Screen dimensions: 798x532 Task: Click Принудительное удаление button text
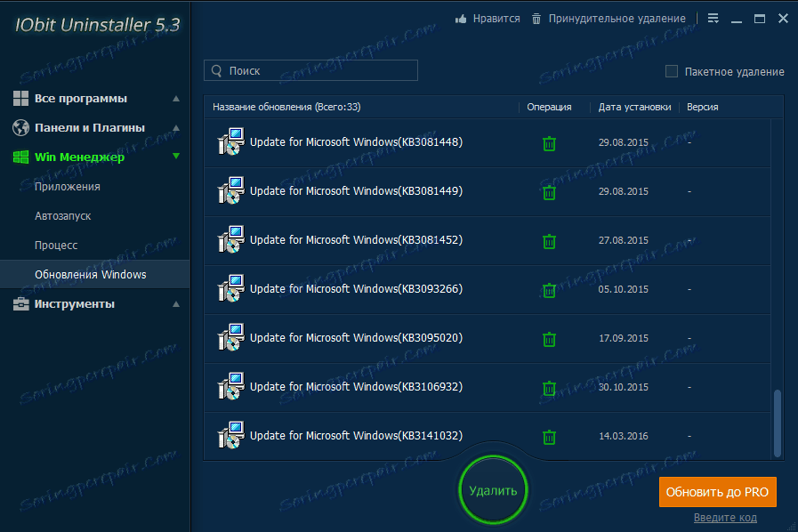click(x=617, y=19)
